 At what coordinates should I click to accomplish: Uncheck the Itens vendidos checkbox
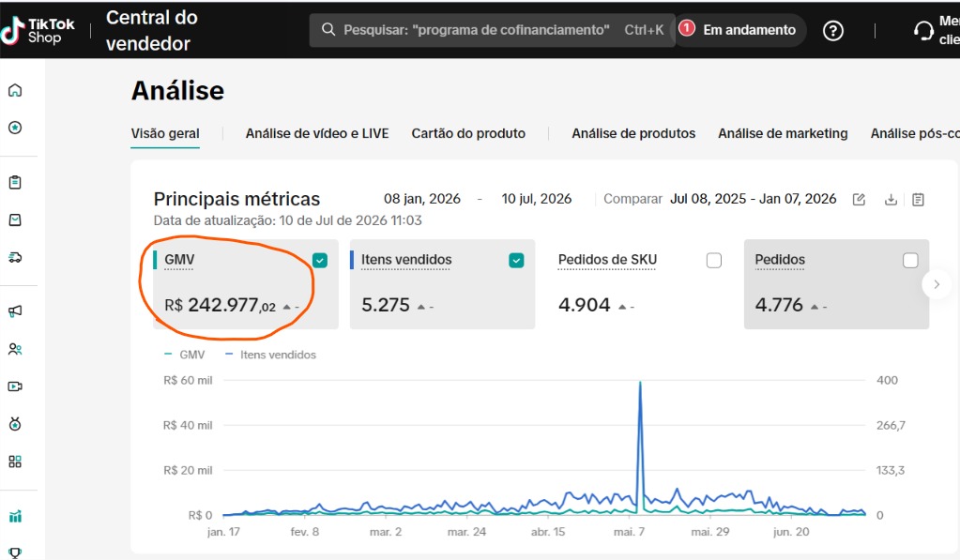(x=516, y=261)
